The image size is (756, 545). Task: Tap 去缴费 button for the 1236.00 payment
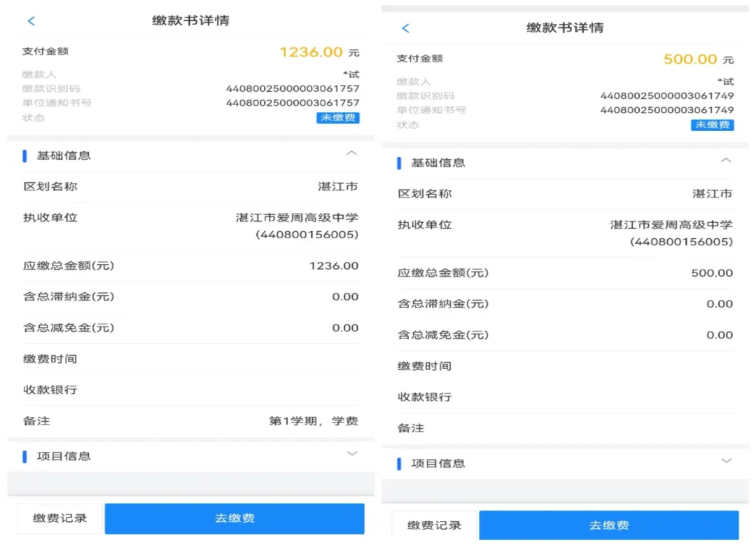point(234,518)
